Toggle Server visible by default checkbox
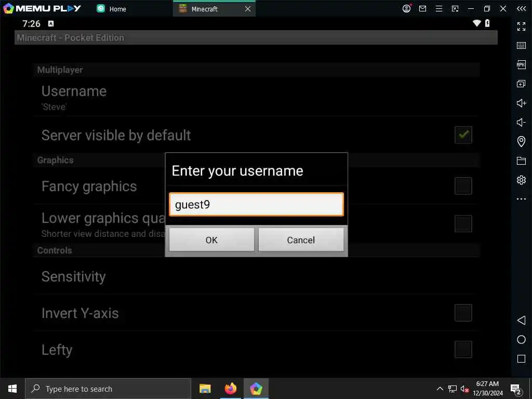This screenshot has width=532, height=399. (463, 135)
